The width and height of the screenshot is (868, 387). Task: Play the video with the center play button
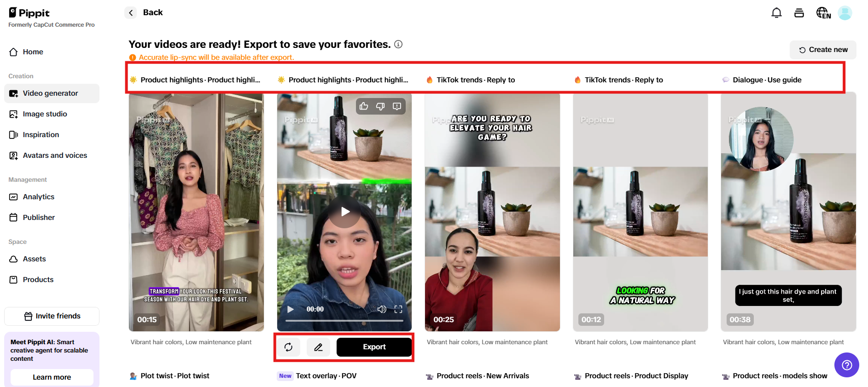tap(344, 212)
